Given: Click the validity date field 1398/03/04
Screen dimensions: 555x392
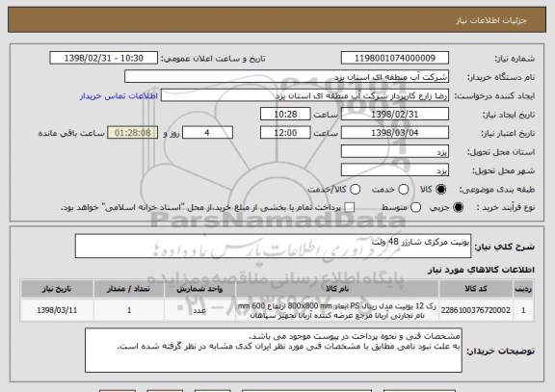Looking at the screenshot, I should coord(395,133).
